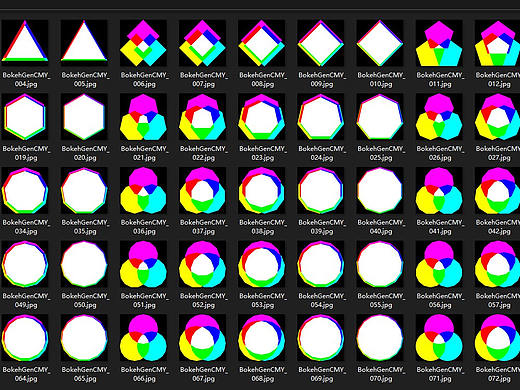This screenshot has height=390, width=520.
Task: Click the BokehGenCMY_071.jpg thumbnail
Action: (x=439, y=338)
